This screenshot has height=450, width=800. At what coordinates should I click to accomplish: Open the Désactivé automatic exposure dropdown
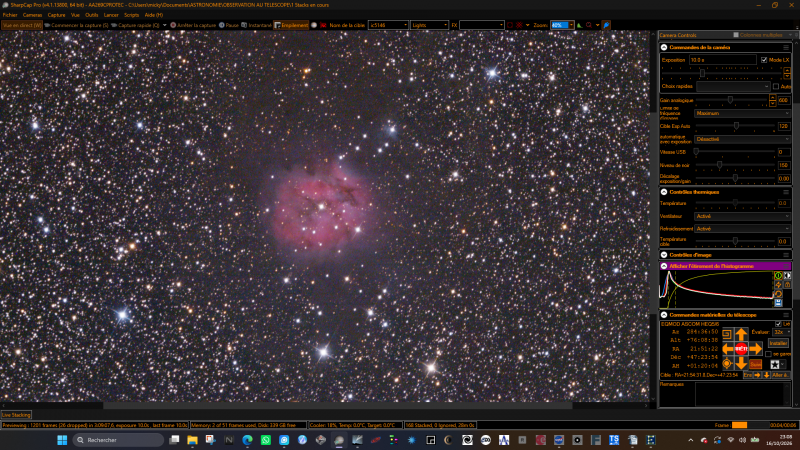(742, 139)
